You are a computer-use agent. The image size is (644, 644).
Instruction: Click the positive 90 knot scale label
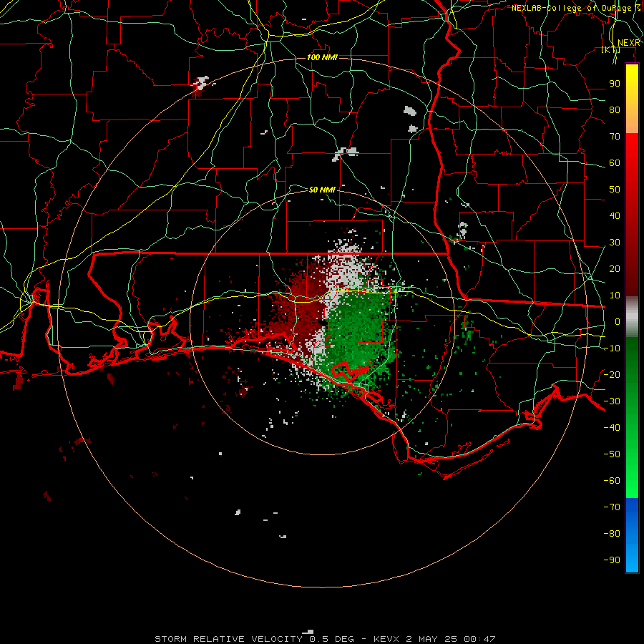(x=615, y=84)
